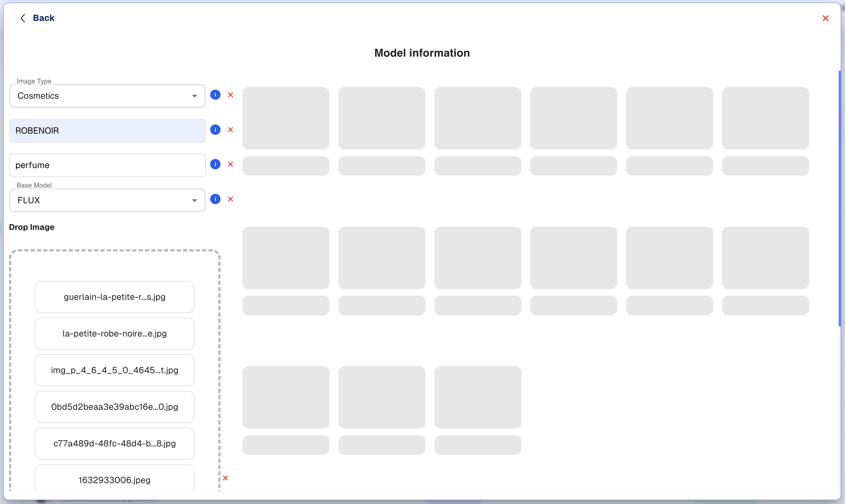This screenshot has width=845, height=504.
Task: Clear the Image Type field with red X
Action: click(230, 95)
